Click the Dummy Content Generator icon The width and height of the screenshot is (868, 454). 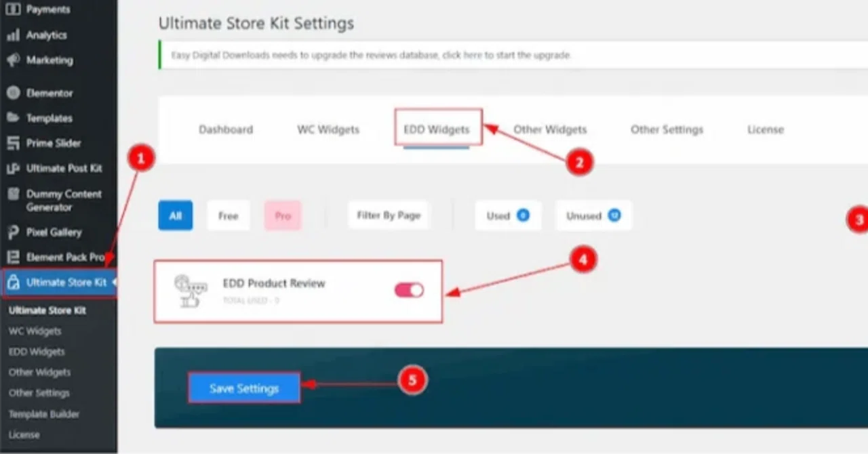13,194
